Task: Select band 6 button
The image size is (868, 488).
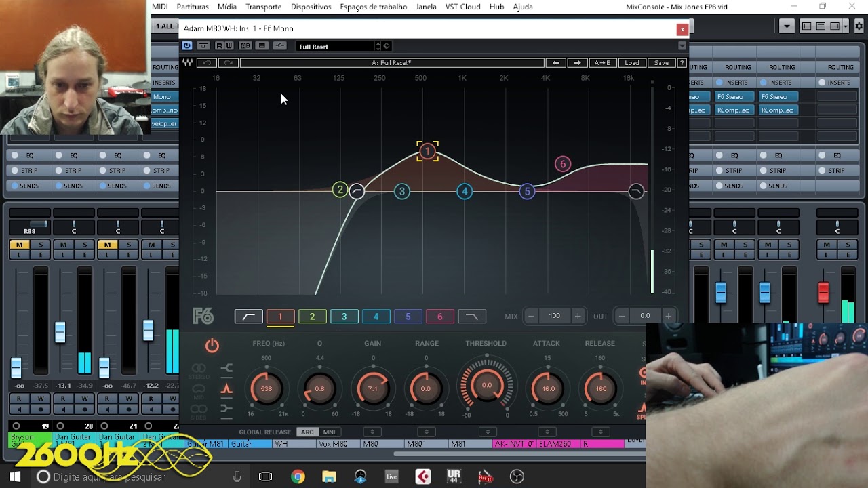Action: coord(439,317)
